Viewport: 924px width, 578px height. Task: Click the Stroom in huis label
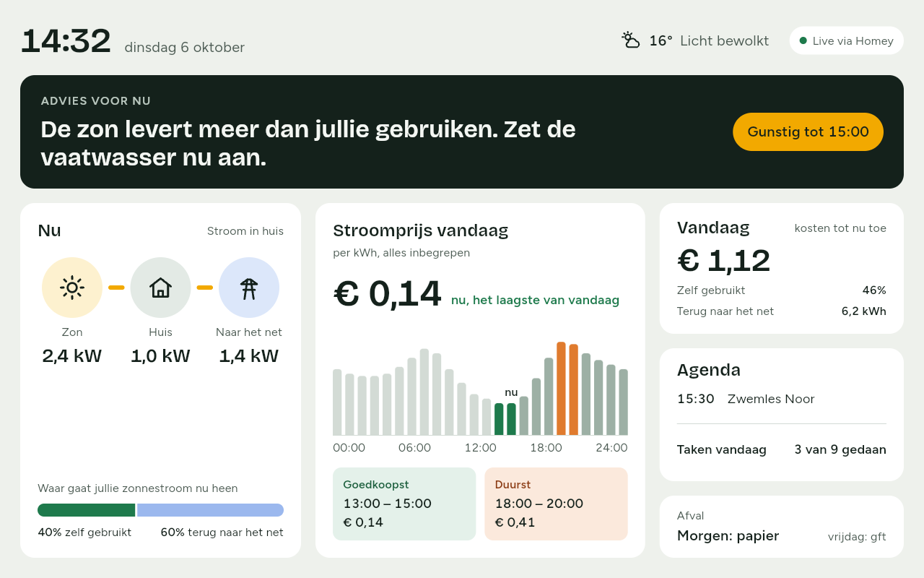(245, 231)
